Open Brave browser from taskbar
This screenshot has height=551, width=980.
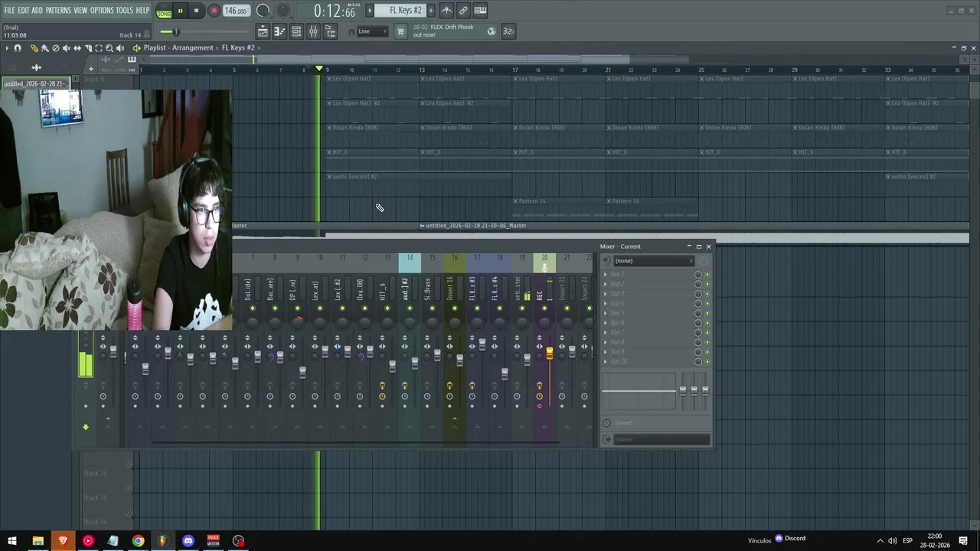pyautogui.click(x=63, y=541)
